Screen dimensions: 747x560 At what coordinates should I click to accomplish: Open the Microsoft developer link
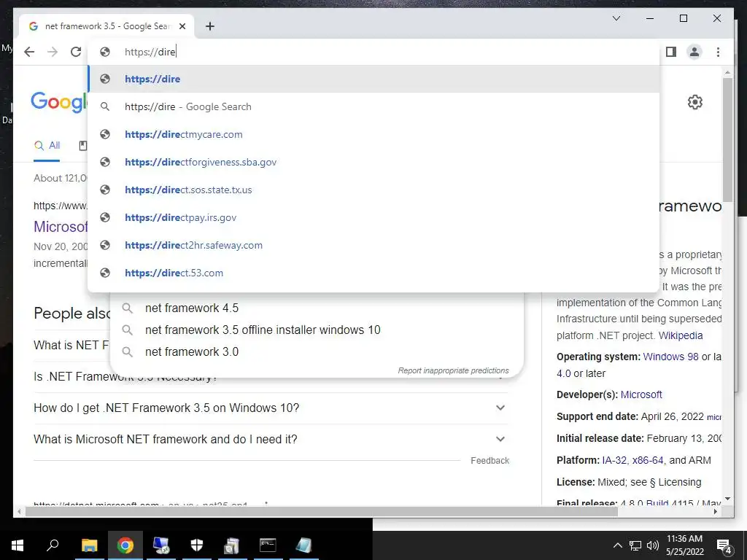coord(640,394)
